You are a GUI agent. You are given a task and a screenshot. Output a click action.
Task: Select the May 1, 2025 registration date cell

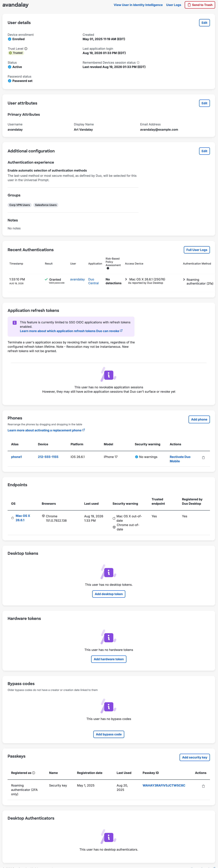[x=86, y=785]
